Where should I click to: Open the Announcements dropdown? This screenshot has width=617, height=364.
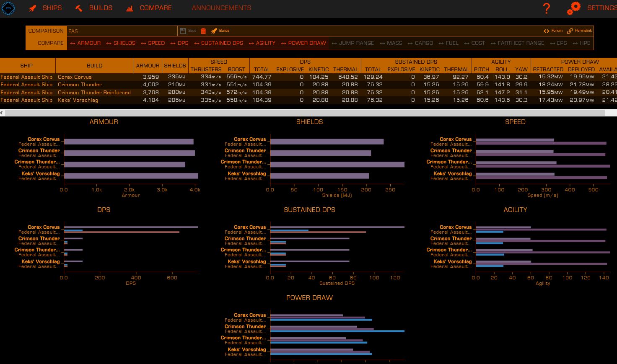pos(221,8)
